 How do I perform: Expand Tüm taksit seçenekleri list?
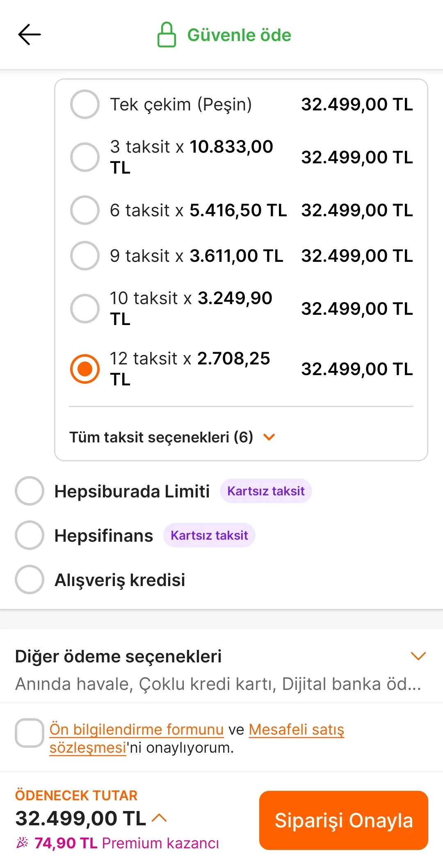pos(172,437)
